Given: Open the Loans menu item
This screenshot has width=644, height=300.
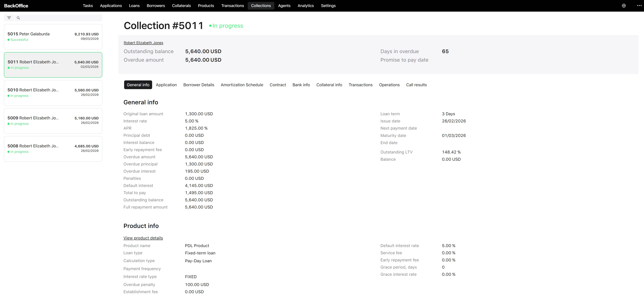Looking at the screenshot, I should pos(134,5).
